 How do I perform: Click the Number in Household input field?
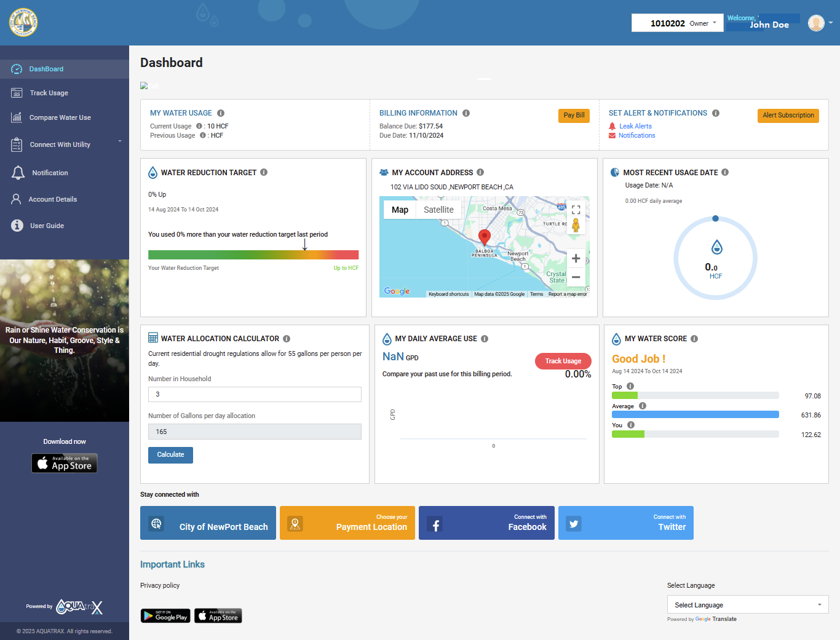click(255, 394)
